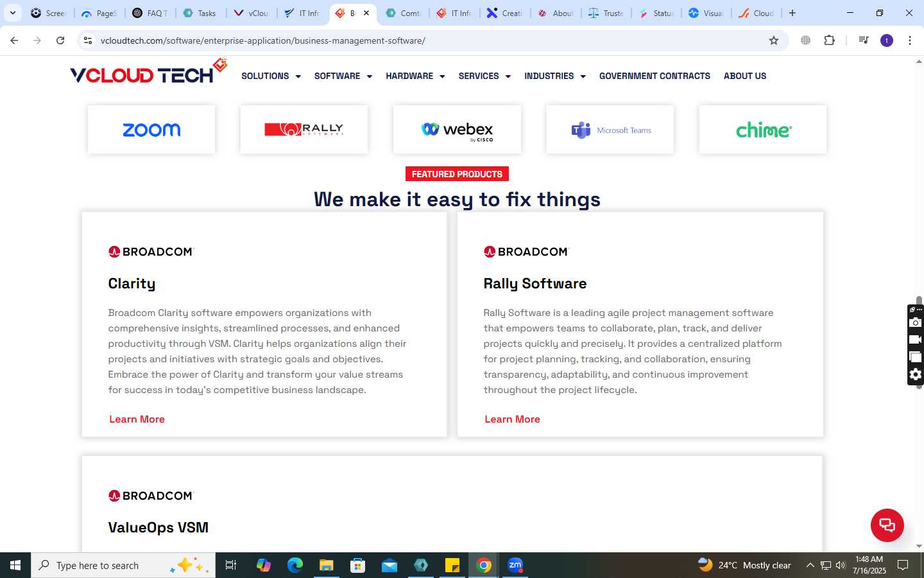
Task: Open the browser extensions puzzle icon
Action: pyautogui.click(x=829, y=40)
